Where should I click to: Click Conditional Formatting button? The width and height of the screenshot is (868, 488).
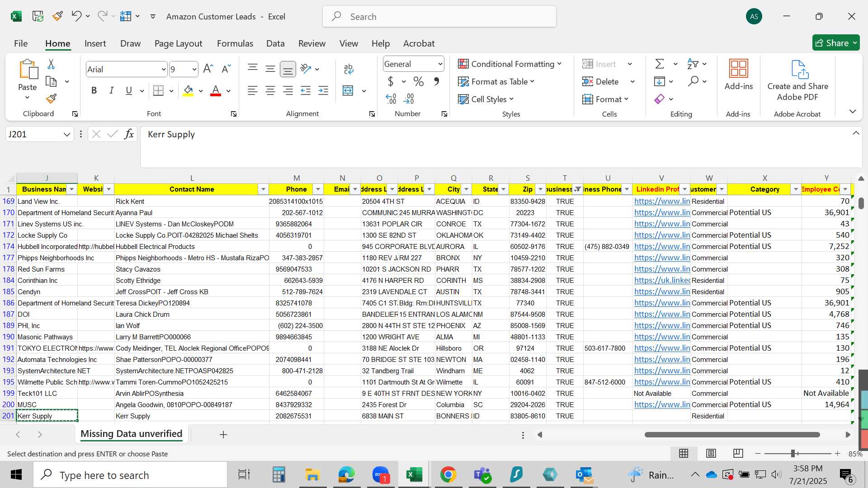click(x=510, y=64)
